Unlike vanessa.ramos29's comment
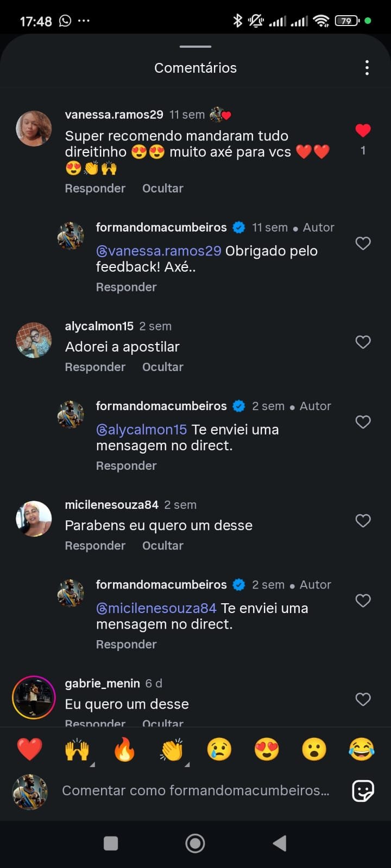The height and width of the screenshot is (868, 391). click(363, 131)
